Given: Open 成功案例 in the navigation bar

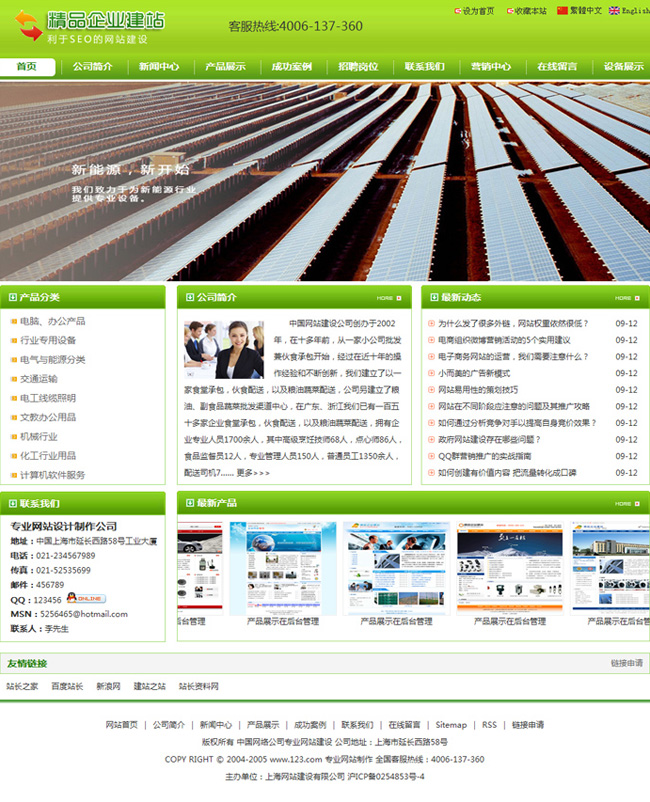Looking at the screenshot, I should click(292, 66).
